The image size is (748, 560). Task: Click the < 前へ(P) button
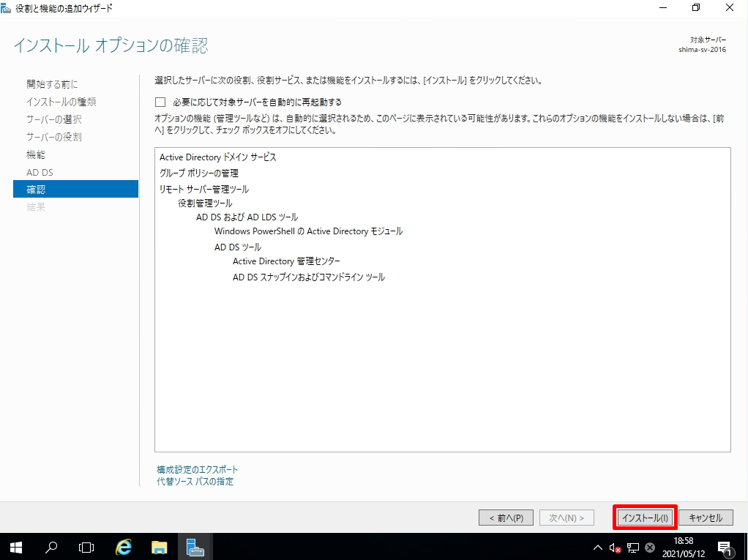506,518
